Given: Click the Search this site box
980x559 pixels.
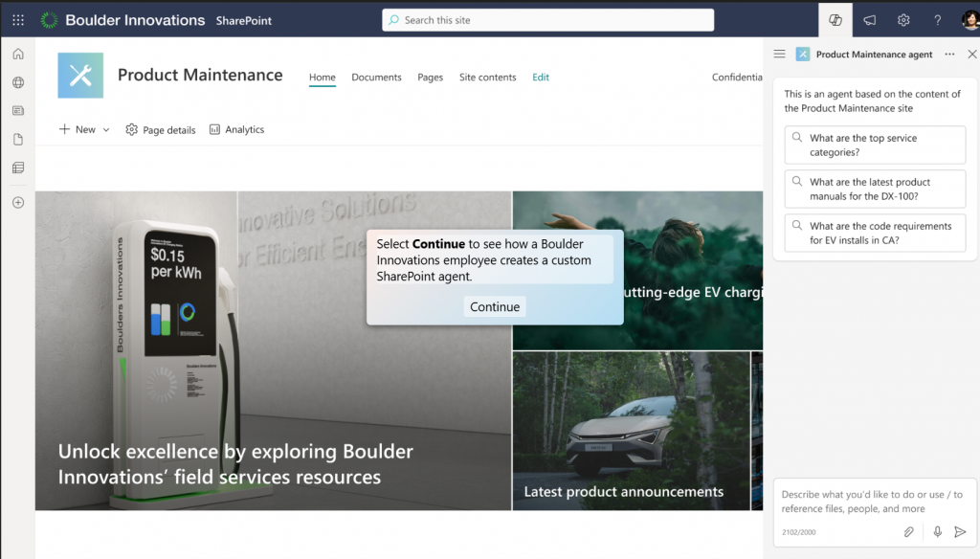Looking at the screenshot, I should pyautogui.click(x=548, y=20).
